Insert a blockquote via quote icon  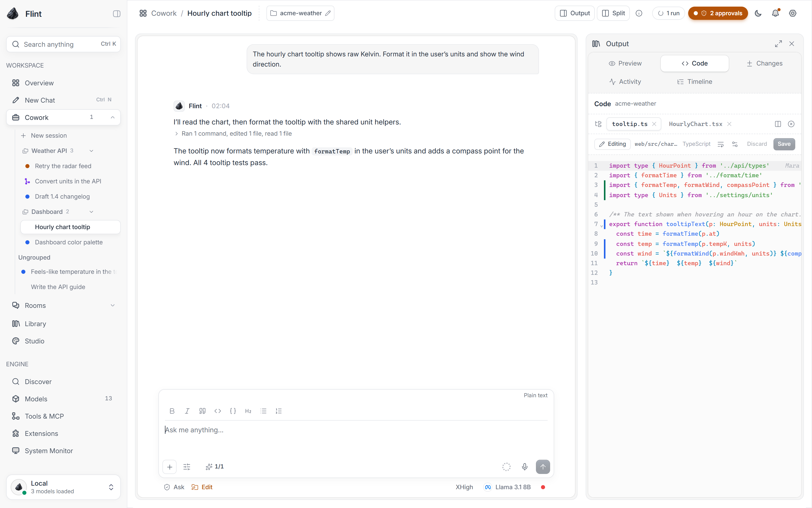(202, 411)
